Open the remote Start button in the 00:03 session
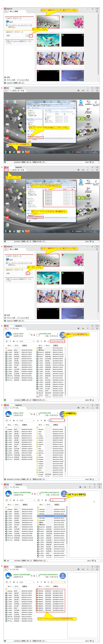Viewport: 103px width, 644px height. point(6,152)
